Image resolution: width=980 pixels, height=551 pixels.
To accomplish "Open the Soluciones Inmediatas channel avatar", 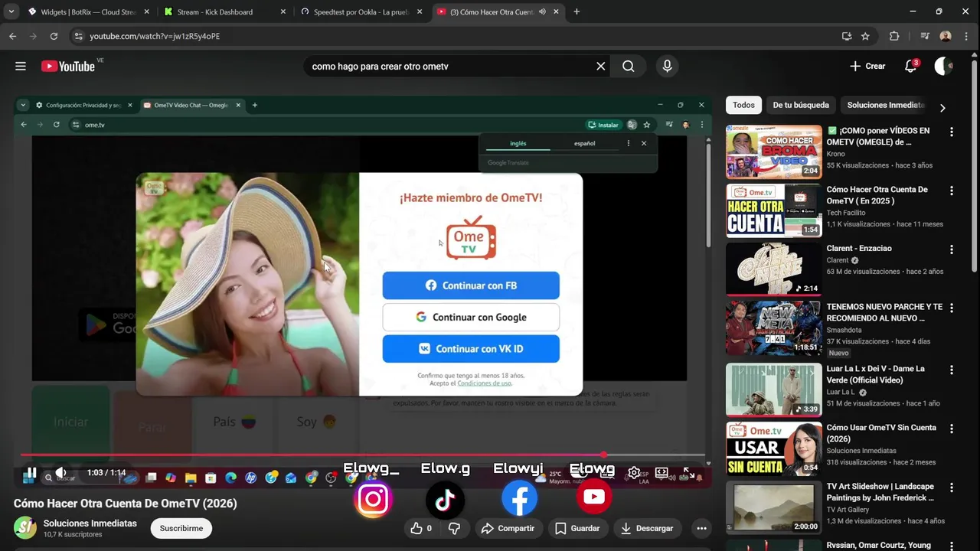I will [25, 527].
